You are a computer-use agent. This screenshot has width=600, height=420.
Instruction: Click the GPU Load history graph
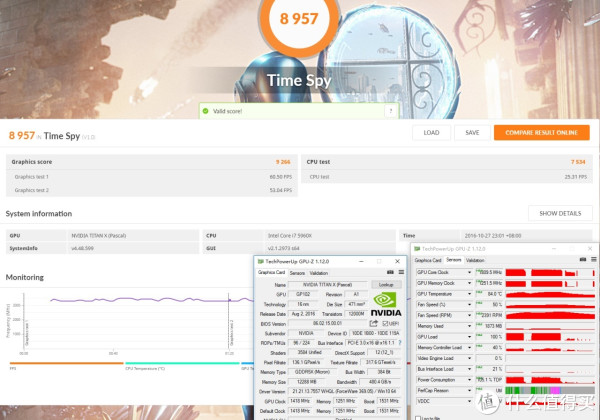[x=550, y=337]
